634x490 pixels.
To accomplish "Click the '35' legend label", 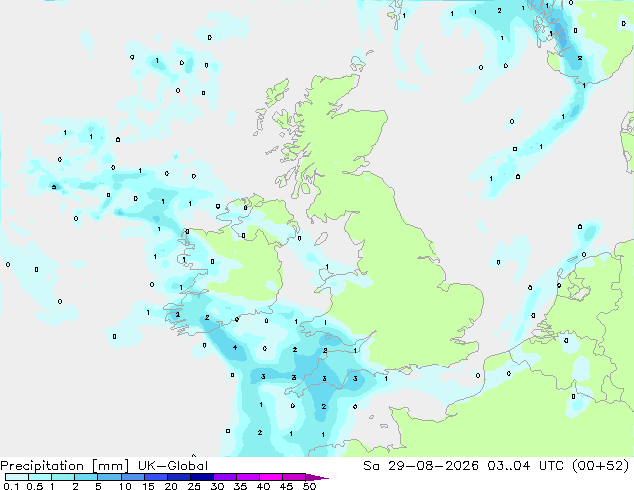I will 240,486.
